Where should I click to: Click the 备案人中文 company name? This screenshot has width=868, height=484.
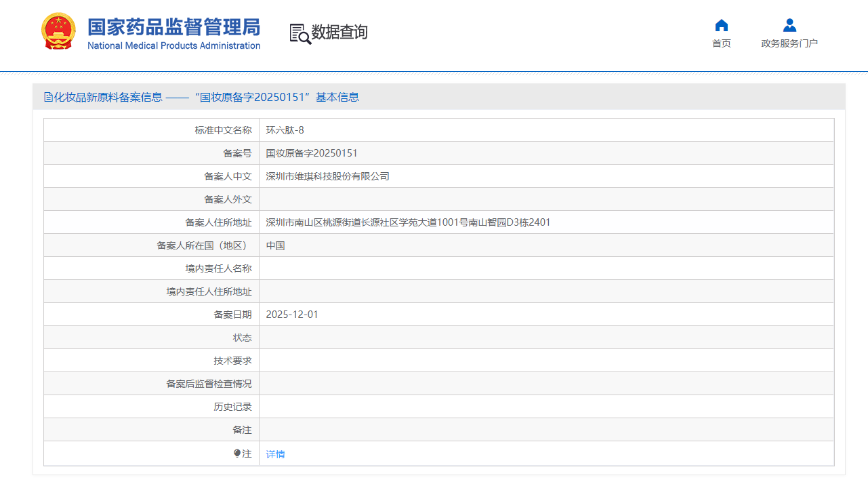pyautogui.click(x=327, y=176)
